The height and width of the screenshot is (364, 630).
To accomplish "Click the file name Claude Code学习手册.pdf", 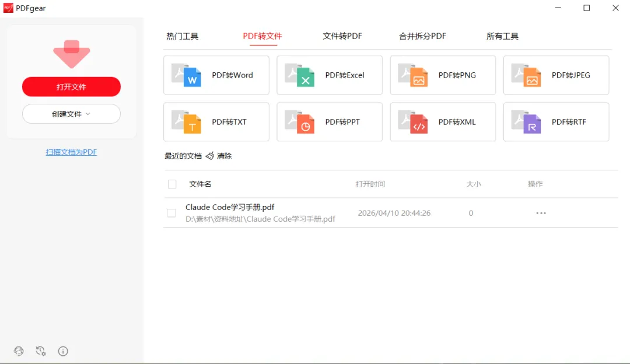I will tap(230, 207).
